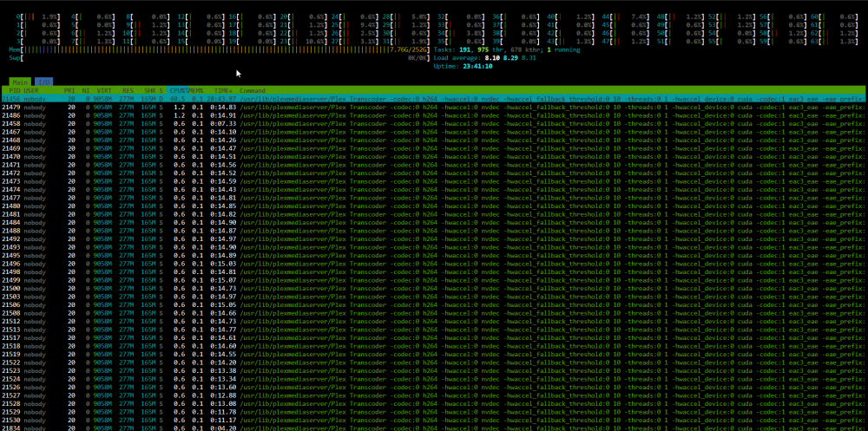Select process row with PID 21481

click(x=434, y=214)
